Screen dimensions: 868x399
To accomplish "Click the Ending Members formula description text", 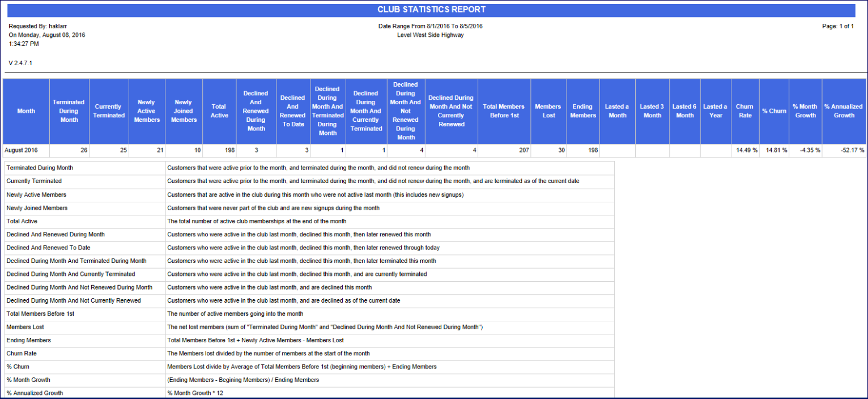I will (x=255, y=340).
